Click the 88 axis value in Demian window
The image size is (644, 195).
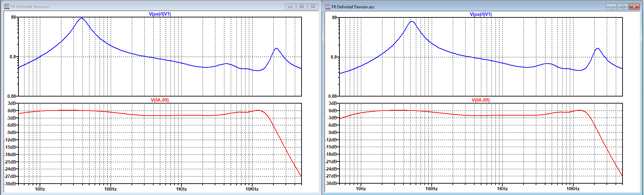click(x=334, y=17)
